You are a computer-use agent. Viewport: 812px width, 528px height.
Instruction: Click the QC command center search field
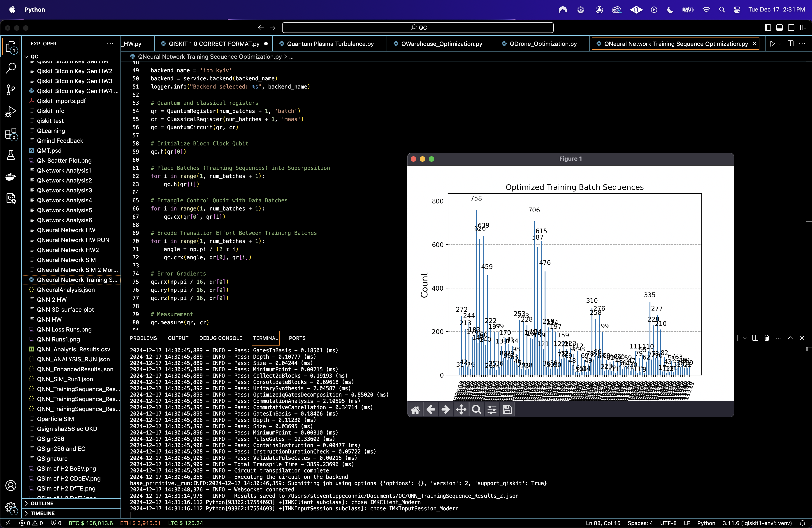tap(418, 28)
